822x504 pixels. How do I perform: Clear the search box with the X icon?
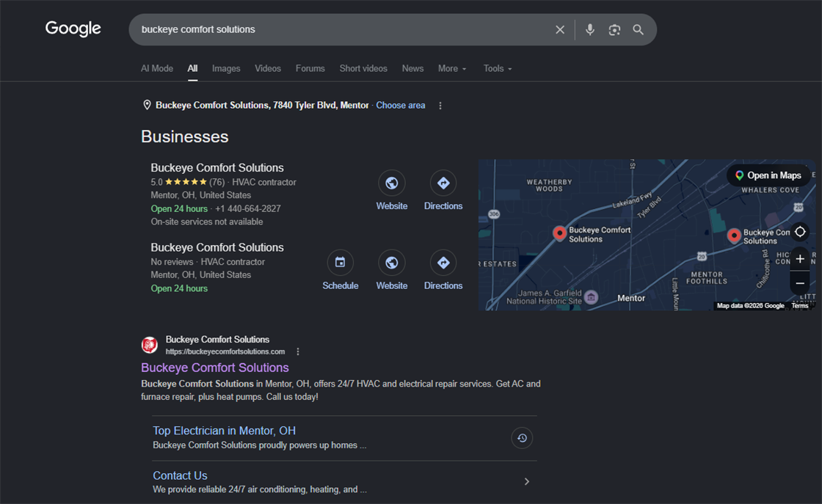tap(560, 30)
